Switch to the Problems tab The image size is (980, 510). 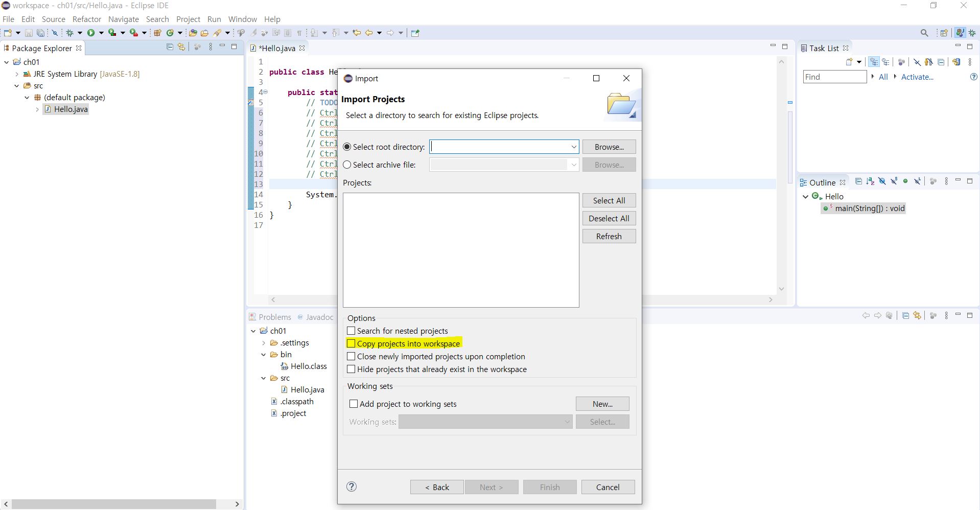pyautogui.click(x=270, y=317)
